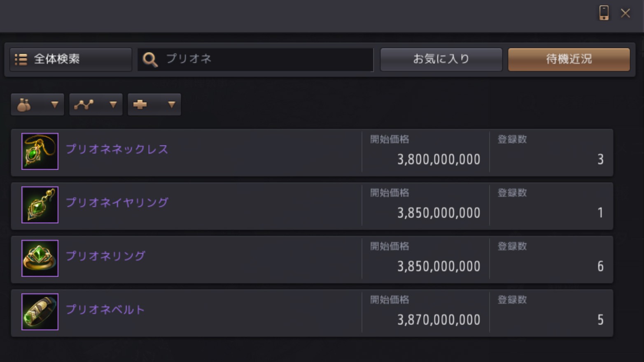The height and width of the screenshot is (362, 644).
Task: Click the プリオネベルト belt icon
Action: click(x=40, y=312)
